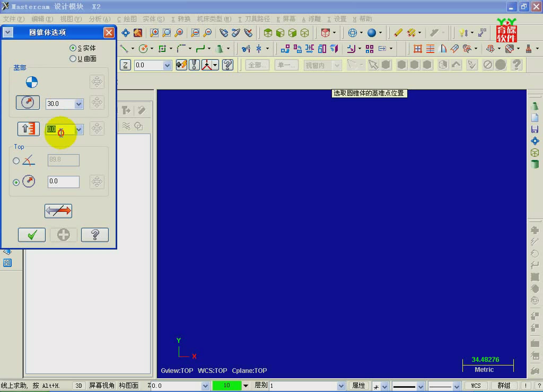Open the 文件(F) File menu

pos(13,19)
